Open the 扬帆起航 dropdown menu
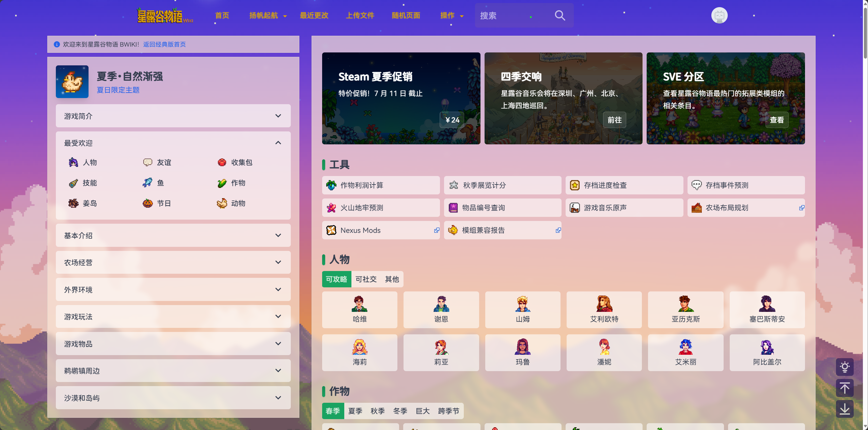Image resolution: width=868 pixels, height=430 pixels. click(268, 15)
